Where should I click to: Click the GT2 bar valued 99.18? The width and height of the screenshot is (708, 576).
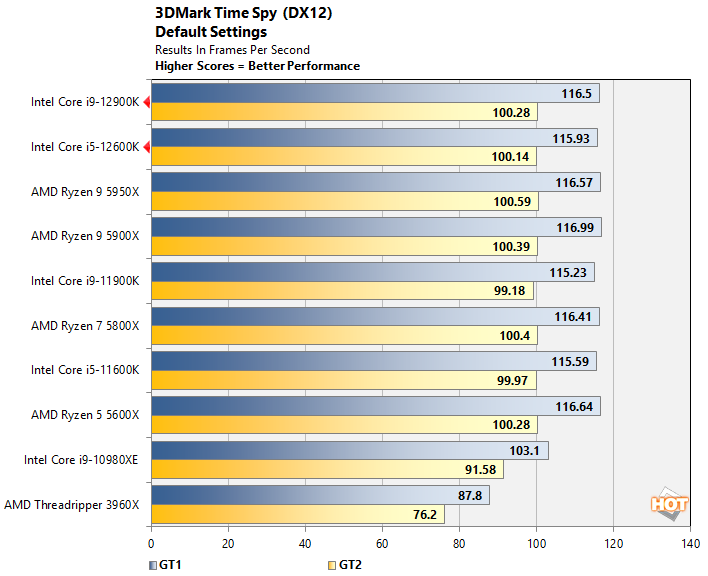342,292
